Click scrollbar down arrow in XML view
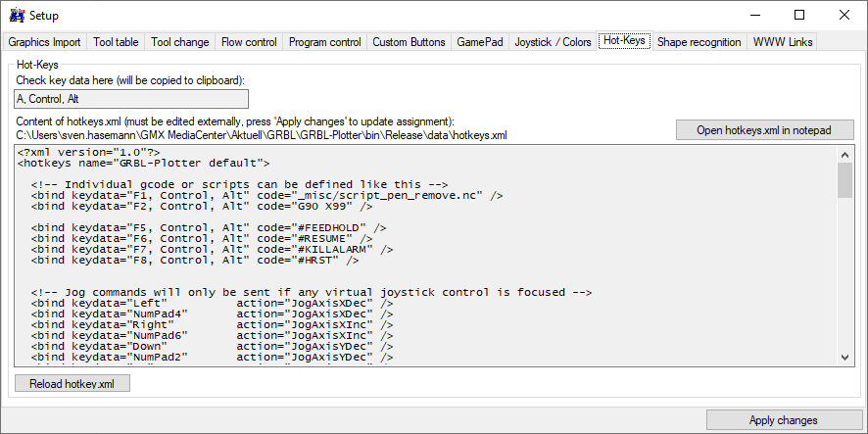The image size is (868, 434). [844, 357]
